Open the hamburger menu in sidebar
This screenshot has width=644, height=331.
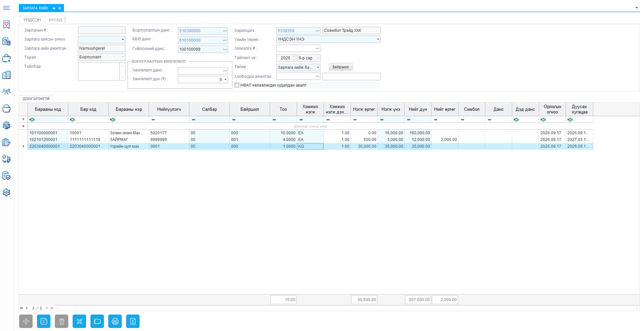(x=6, y=8)
